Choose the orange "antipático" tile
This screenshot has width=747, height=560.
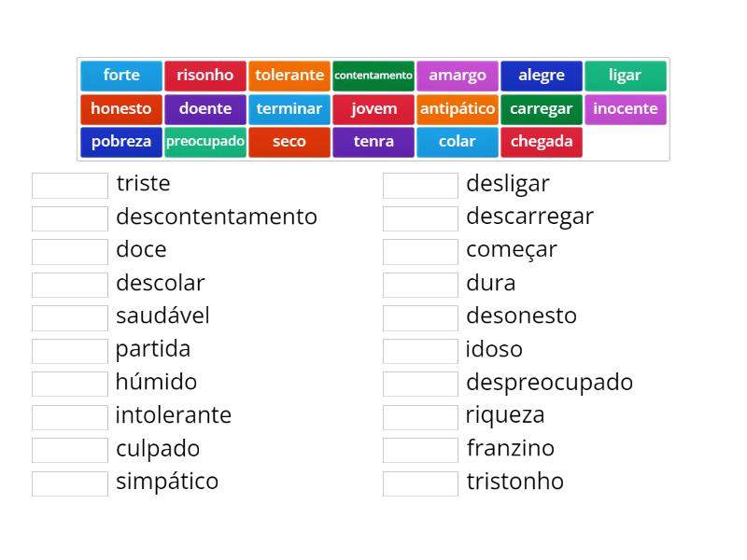pos(458,109)
